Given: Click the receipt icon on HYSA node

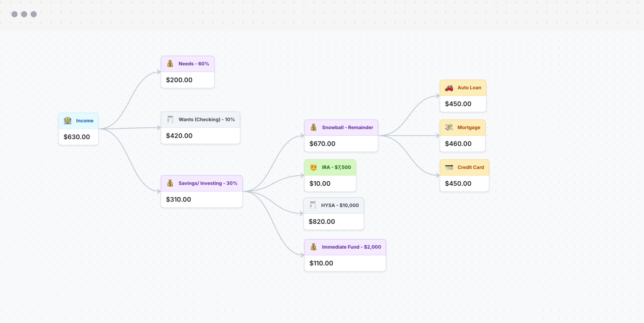Looking at the screenshot, I should tap(313, 205).
